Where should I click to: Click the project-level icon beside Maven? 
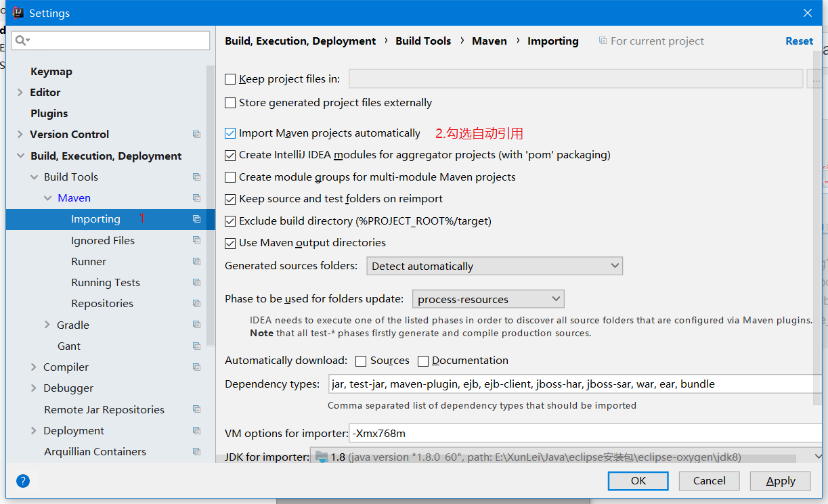click(x=196, y=198)
